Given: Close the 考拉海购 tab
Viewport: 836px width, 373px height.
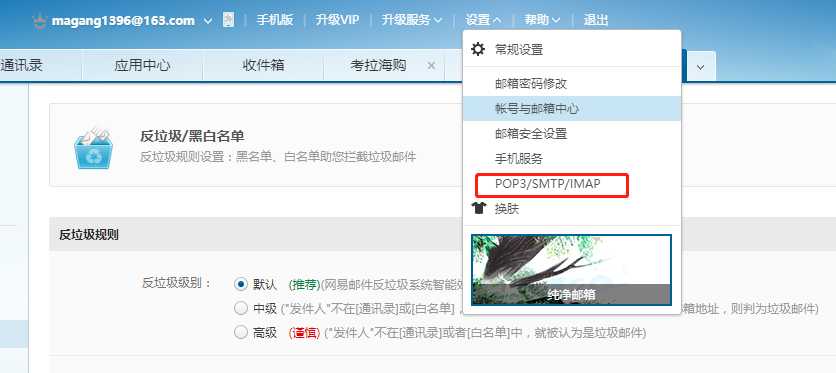Looking at the screenshot, I should click(x=431, y=66).
